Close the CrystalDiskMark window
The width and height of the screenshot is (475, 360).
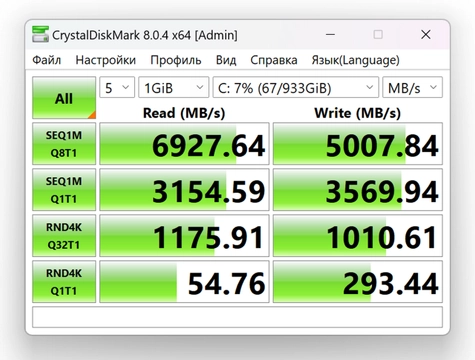426,34
